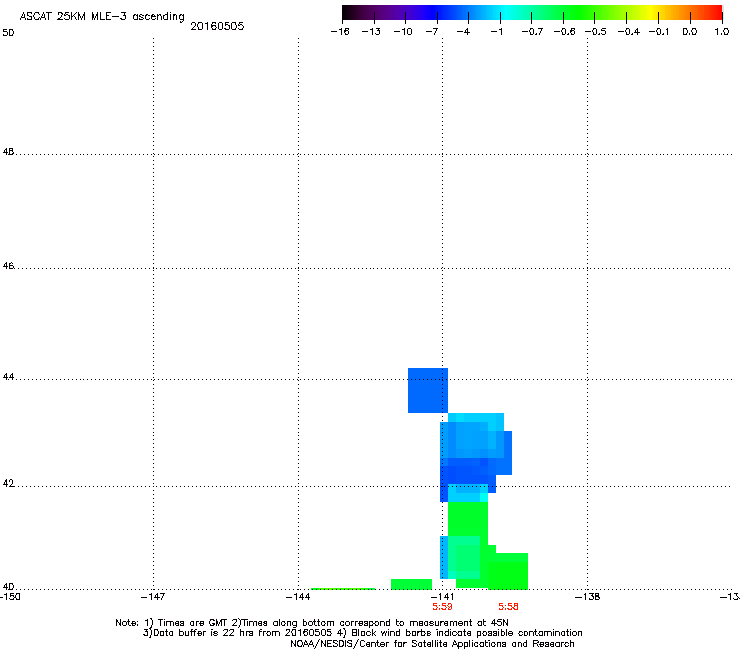
Task: Click the 46 latitude axis label
Action: click(x=8, y=266)
